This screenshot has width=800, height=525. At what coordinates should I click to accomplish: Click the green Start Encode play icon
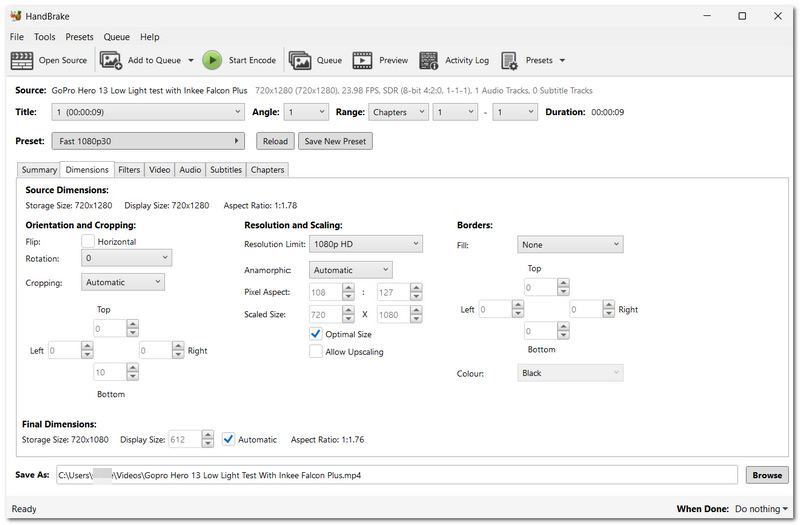(x=212, y=60)
